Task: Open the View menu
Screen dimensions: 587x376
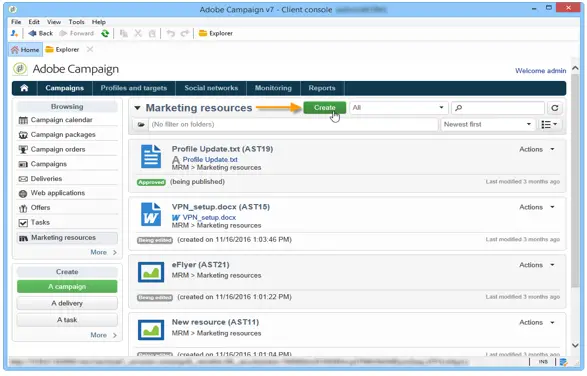Action: pyautogui.click(x=54, y=22)
